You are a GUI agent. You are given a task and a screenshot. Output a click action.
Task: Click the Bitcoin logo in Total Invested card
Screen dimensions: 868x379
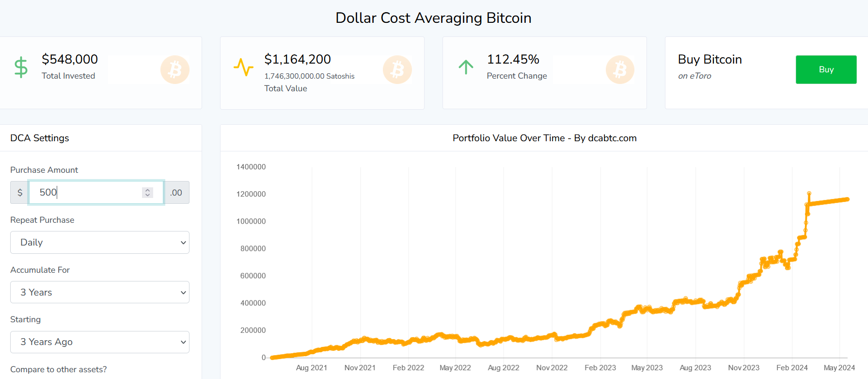point(175,69)
